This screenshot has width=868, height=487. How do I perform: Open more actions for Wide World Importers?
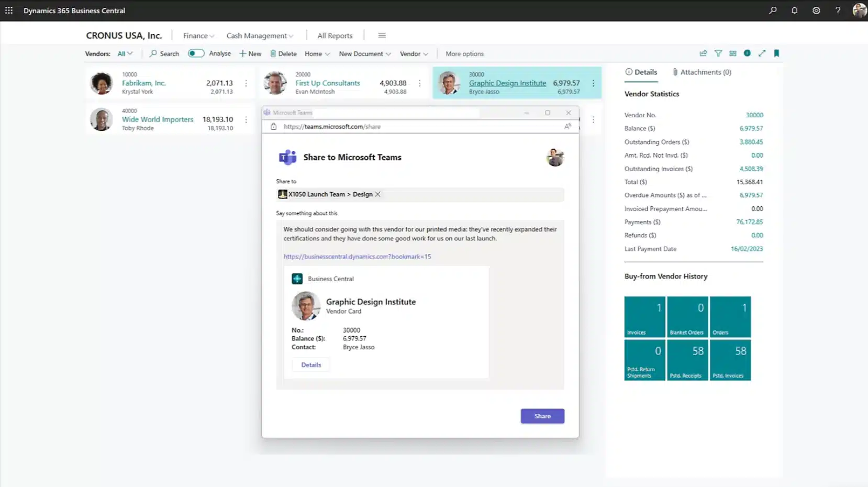[x=246, y=120]
